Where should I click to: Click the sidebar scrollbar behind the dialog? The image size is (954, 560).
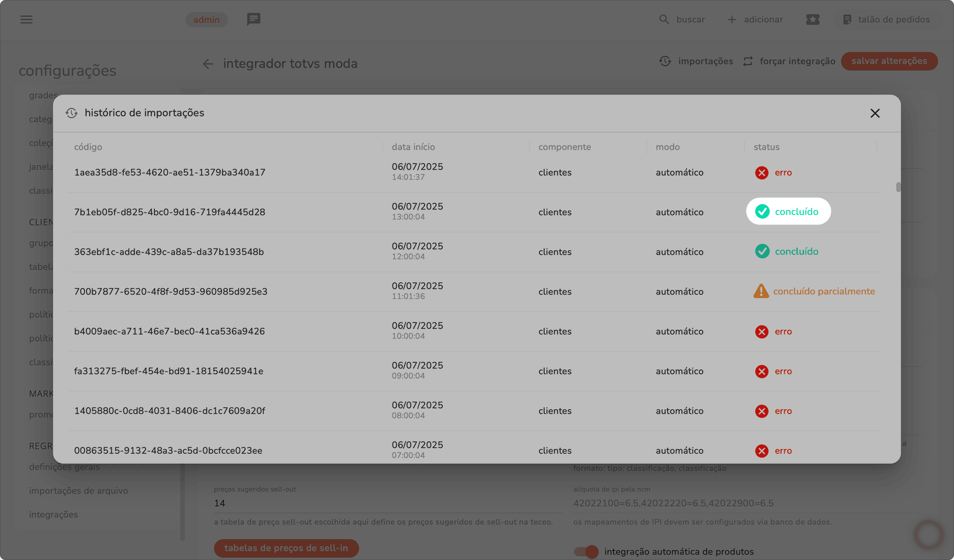pyautogui.click(x=182, y=502)
